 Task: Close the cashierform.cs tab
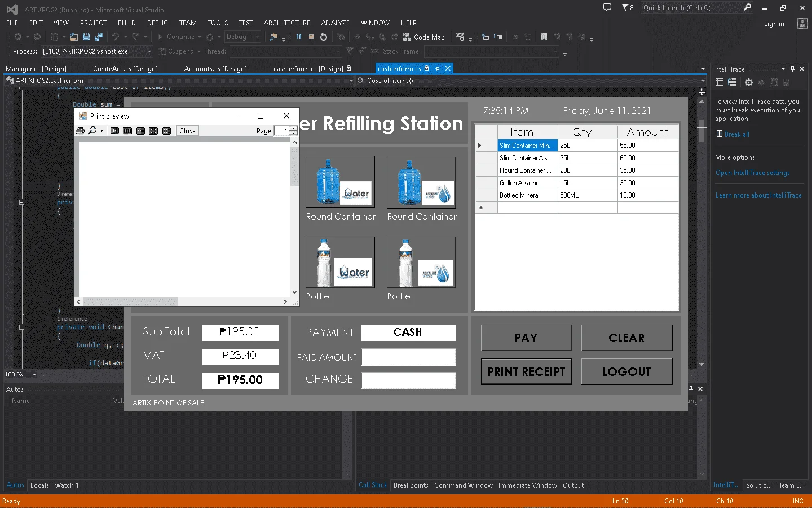coord(448,68)
